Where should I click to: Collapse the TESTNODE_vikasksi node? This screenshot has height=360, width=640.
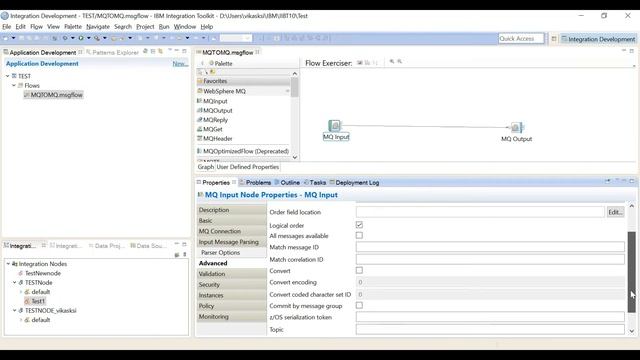(15, 310)
